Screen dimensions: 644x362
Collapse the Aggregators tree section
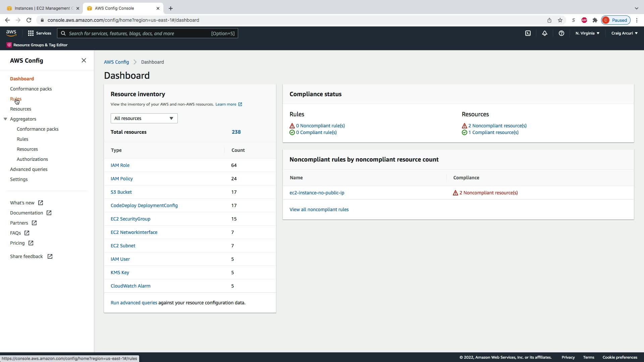tap(5, 119)
